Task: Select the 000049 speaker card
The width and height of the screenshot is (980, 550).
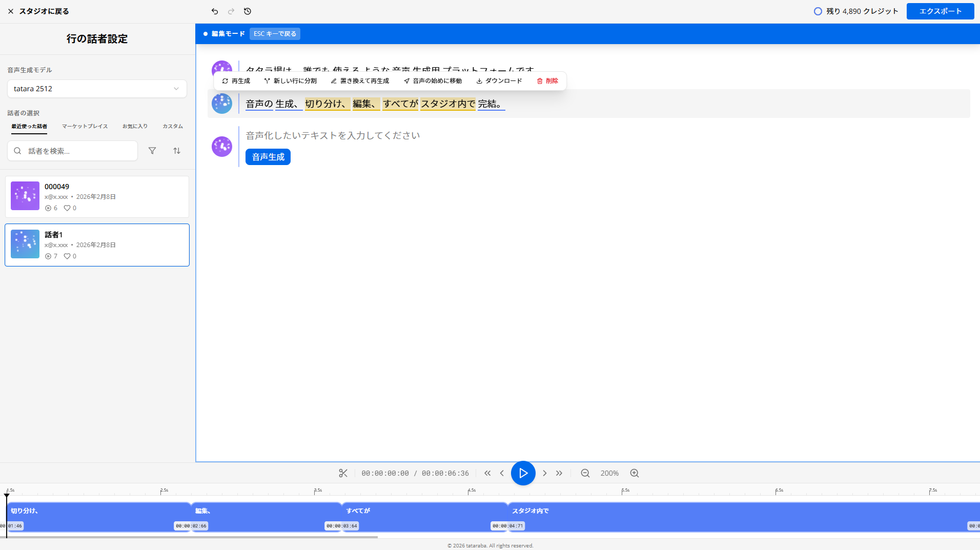Action: 97,197
